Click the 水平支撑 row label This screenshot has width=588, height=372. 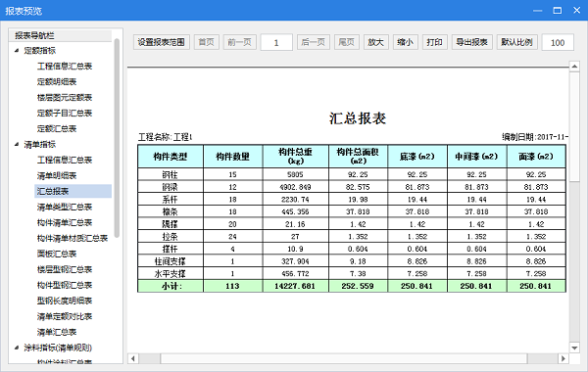point(171,273)
